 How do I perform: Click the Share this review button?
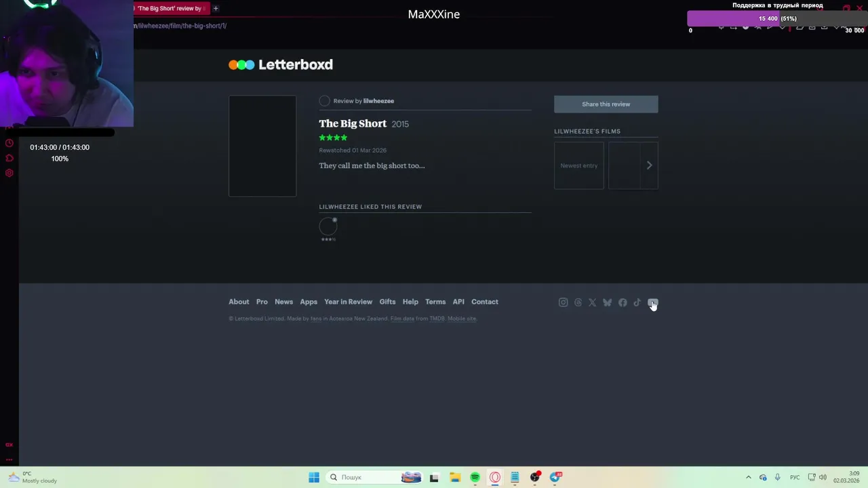tap(606, 104)
